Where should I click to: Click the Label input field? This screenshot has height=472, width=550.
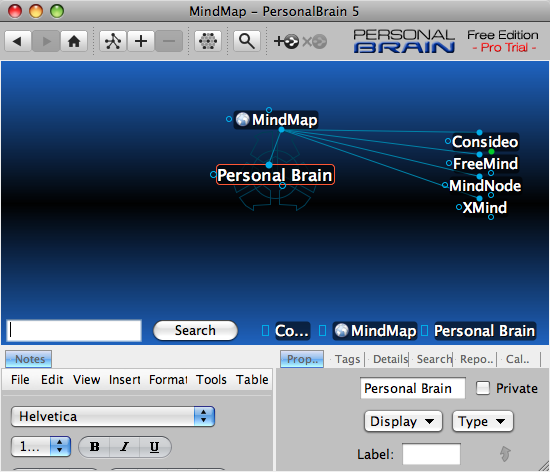click(x=431, y=454)
